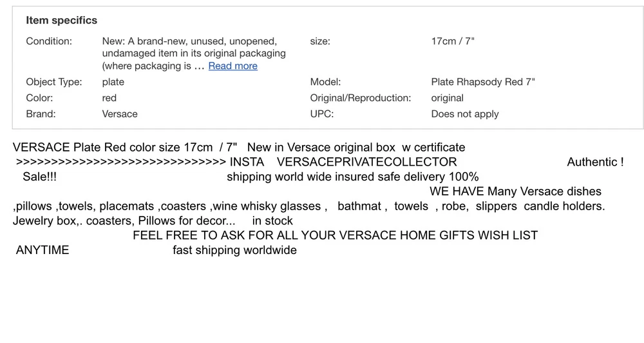Click the Read more link
This screenshot has width=644, height=343.
[x=232, y=66]
